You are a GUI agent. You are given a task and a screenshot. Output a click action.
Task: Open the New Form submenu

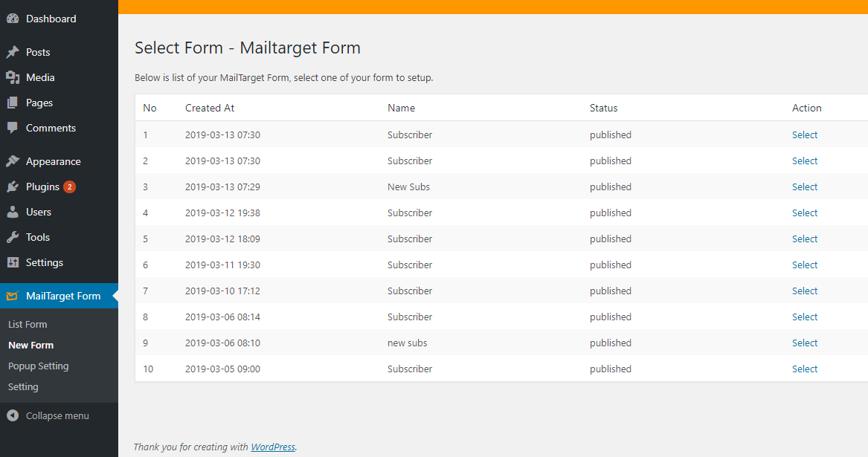tap(31, 346)
